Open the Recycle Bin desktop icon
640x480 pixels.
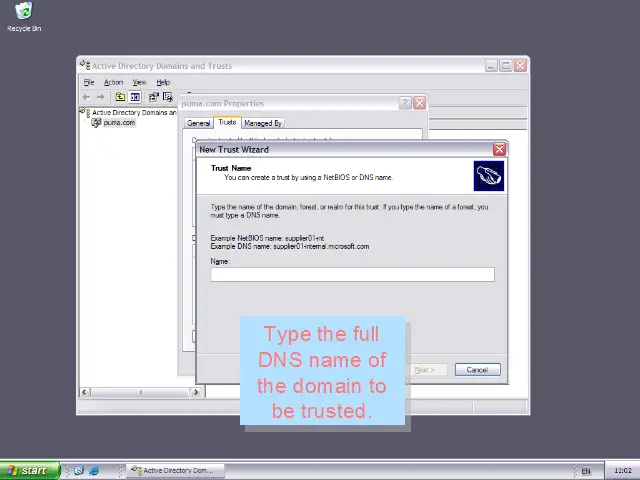(24, 17)
